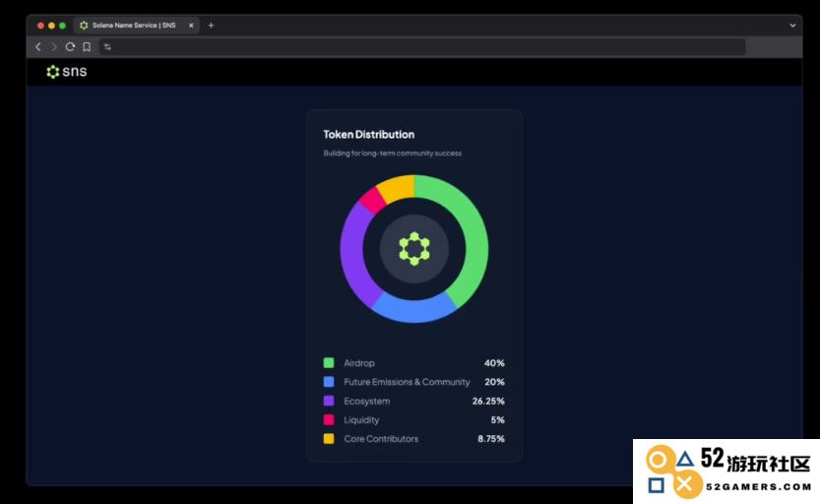This screenshot has height=504, width=820.
Task: Click the 5% value
Action: point(497,419)
